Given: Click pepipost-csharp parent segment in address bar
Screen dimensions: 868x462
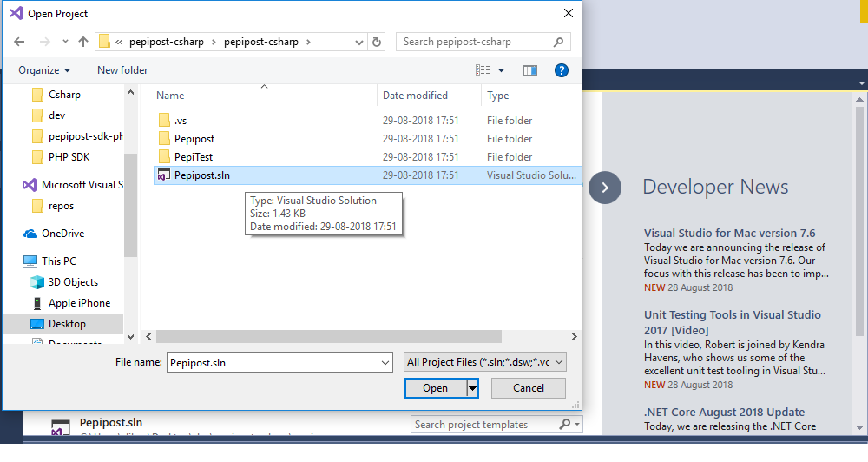Looking at the screenshot, I should 167,42.
